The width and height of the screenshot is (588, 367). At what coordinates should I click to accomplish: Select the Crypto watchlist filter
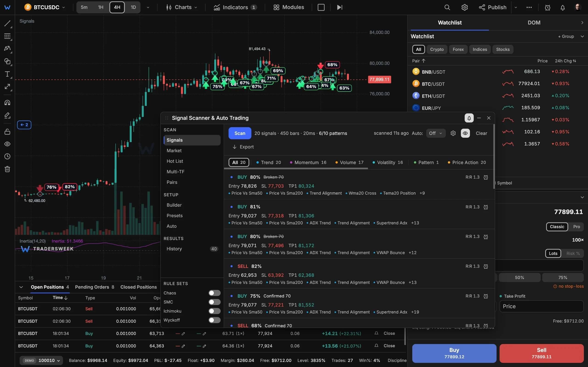pyautogui.click(x=437, y=49)
